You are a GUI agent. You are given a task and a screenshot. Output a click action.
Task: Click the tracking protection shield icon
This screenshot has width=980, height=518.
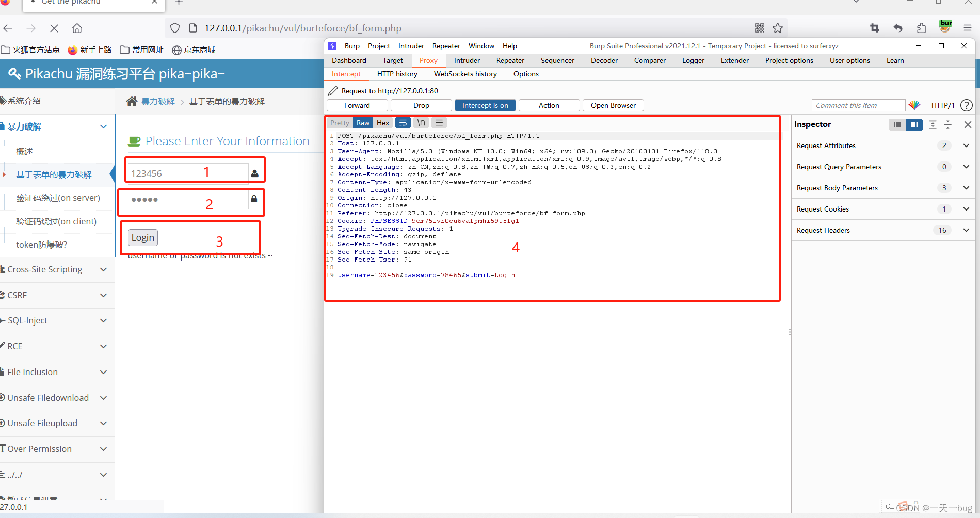175,28
